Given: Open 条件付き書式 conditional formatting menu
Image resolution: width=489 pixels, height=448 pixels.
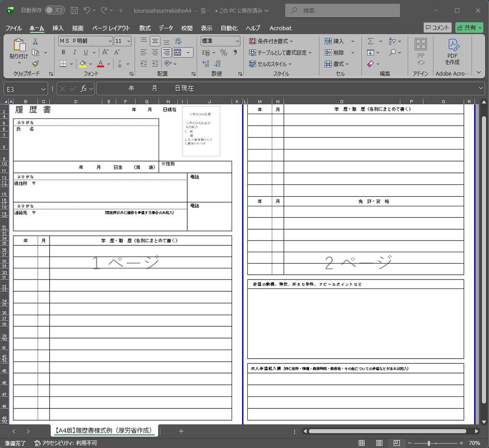Looking at the screenshot, I should pos(271,41).
